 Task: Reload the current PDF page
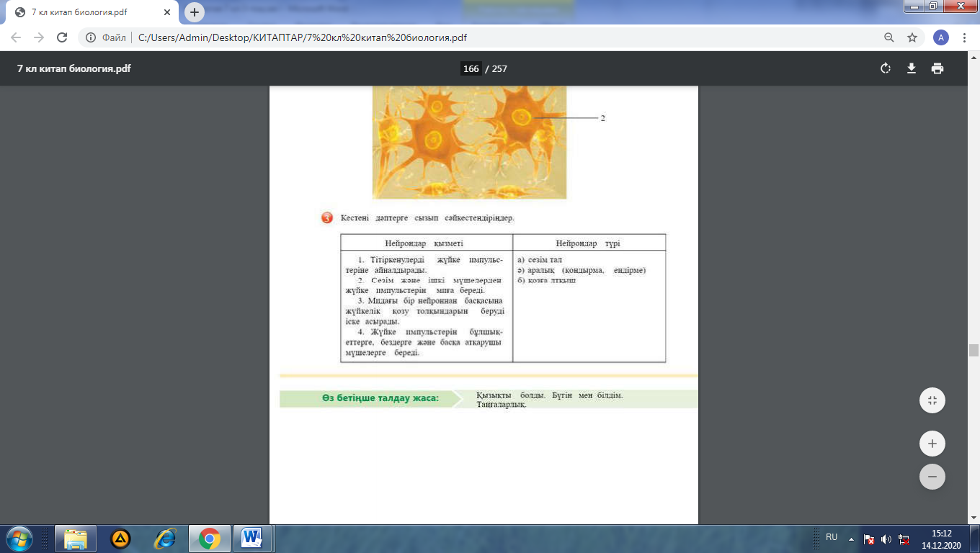pyautogui.click(x=62, y=37)
